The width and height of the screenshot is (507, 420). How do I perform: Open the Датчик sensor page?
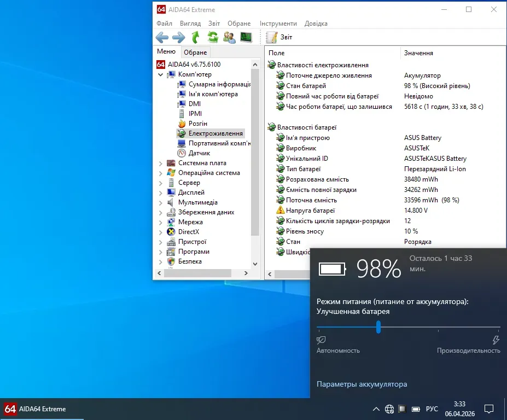199,153
